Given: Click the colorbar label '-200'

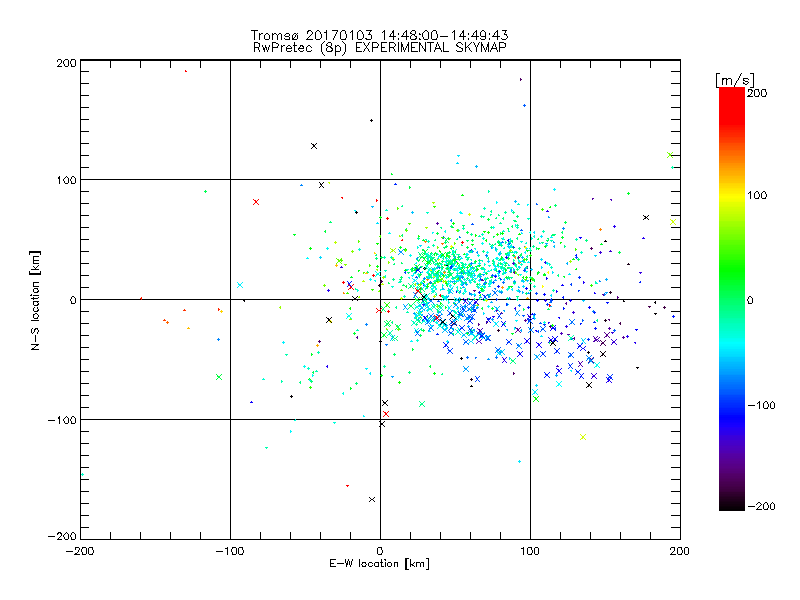Looking at the screenshot, I should coord(761,506).
